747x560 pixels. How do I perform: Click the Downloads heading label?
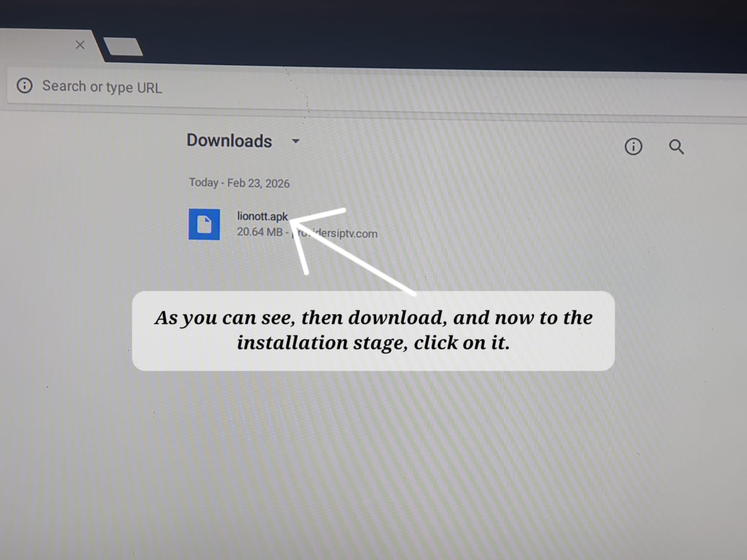229,140
